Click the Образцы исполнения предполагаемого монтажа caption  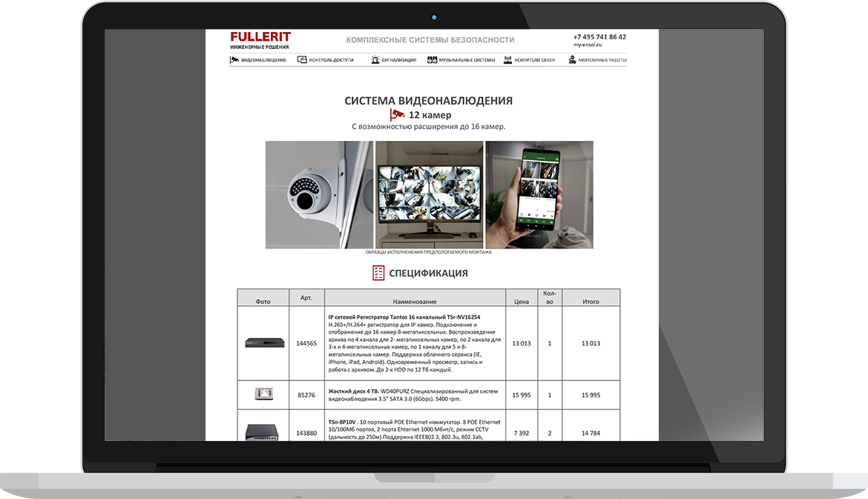coord(429,252)
